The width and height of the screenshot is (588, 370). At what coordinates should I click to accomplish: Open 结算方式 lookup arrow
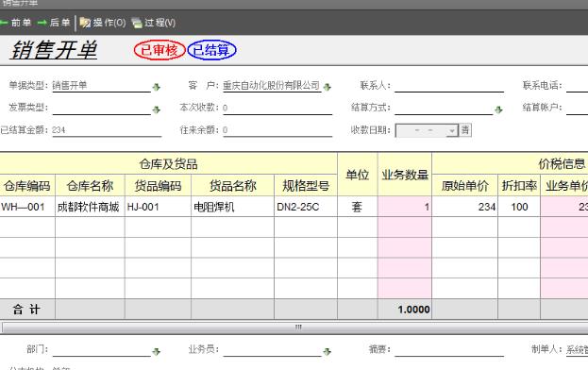coord(498,109)
